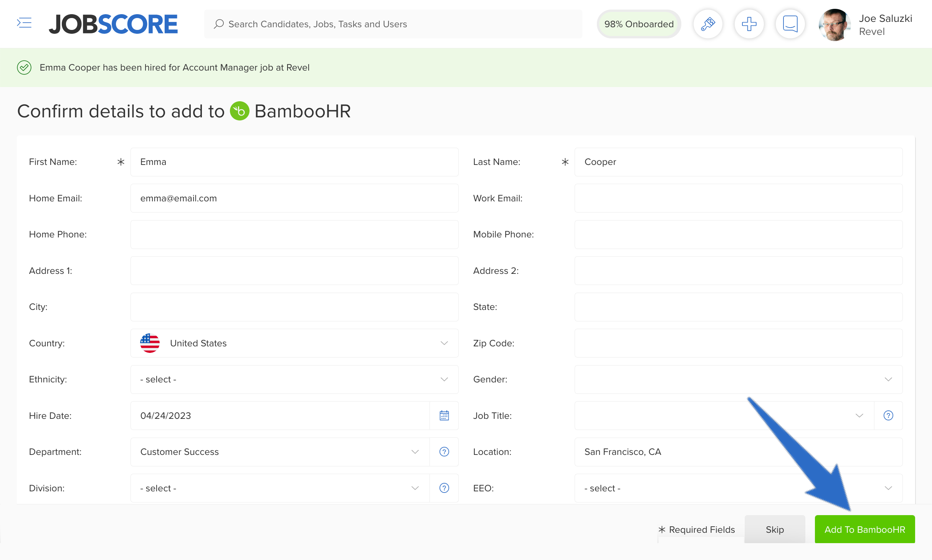The width and height of the screenshot is (932, 560).
Task: Focus the Home Email field
Action: 294,198
